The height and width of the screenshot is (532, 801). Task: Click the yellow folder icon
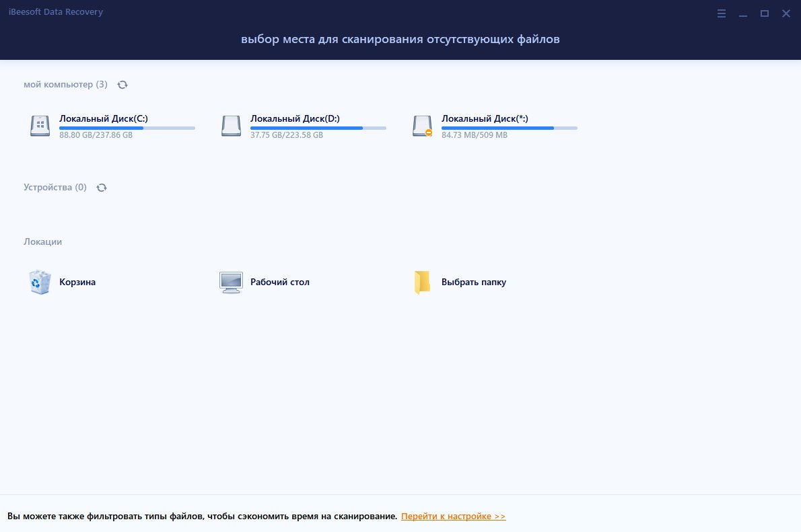(422, 282)
